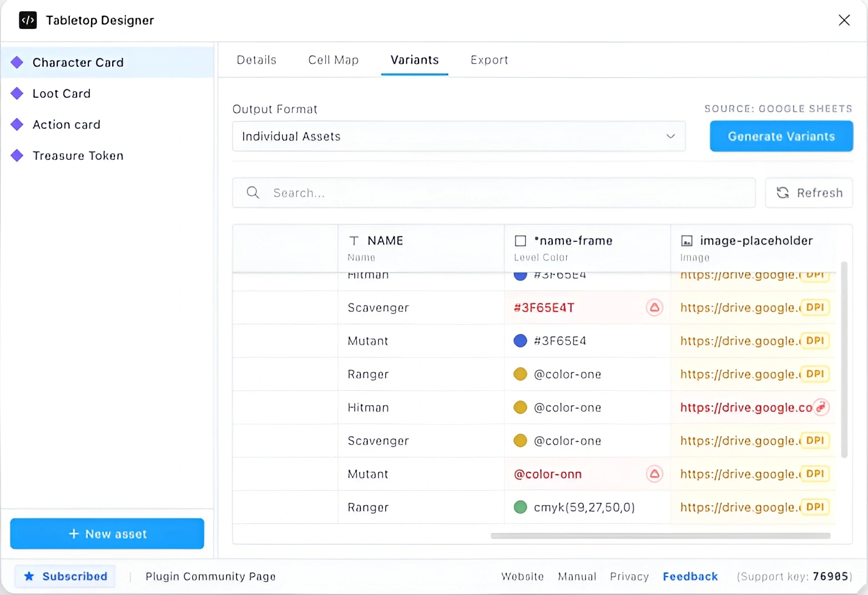Image resolution: width=868 pixels, height=595 pixels.
Task: Switch to the Cell Map tab
Action: [x=333, y=60]
